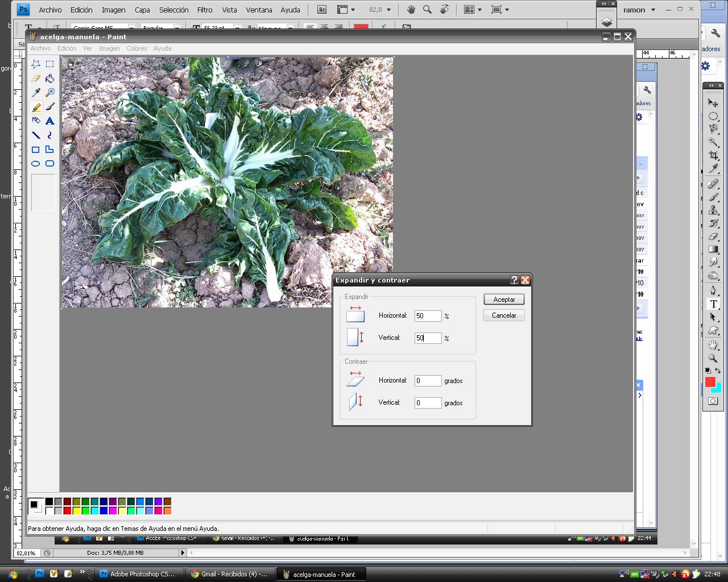The width and height of the screenshot is (728, 582).
Task: Choose Photoshop's Lasso tool
Action: click(x=713, y=129)
